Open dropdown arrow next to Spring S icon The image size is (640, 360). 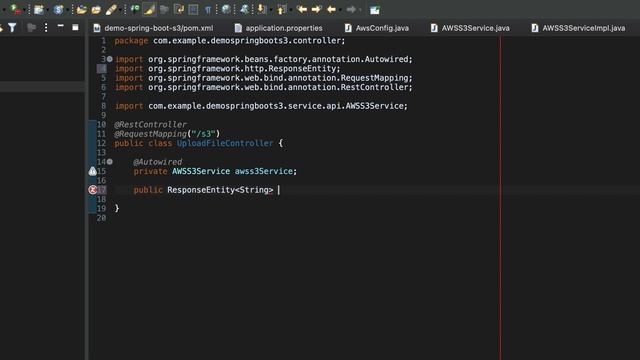pyautogui.click(x=67, y=10)
